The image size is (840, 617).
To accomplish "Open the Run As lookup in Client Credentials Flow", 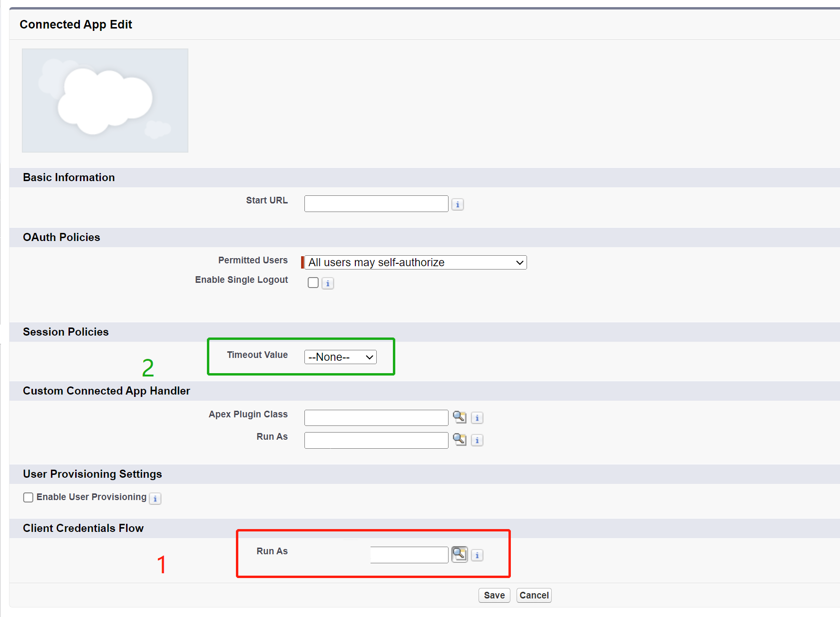I will click(x=459, y=554).
